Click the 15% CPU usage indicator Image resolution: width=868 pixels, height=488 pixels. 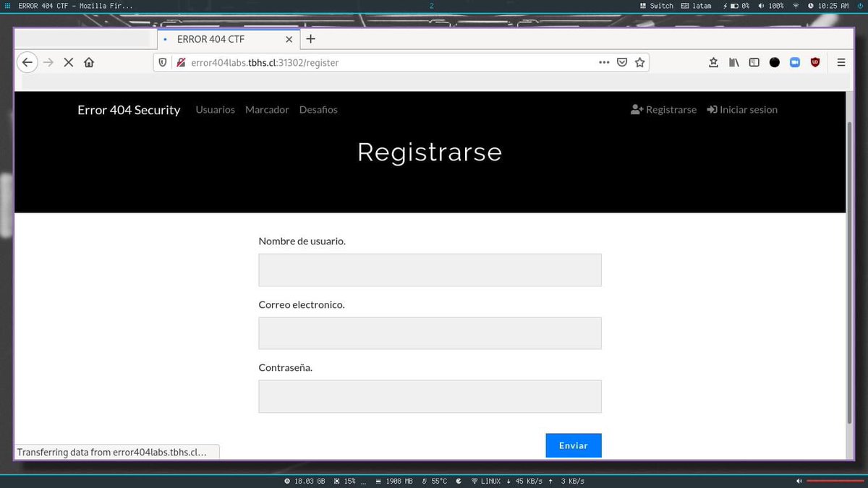point(345,481)
